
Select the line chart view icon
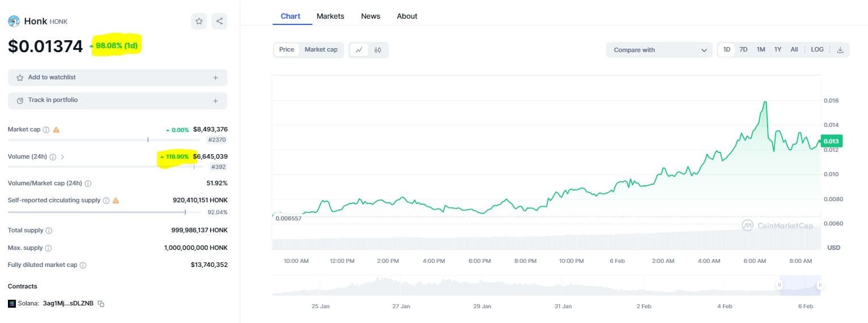coord(359,50)
